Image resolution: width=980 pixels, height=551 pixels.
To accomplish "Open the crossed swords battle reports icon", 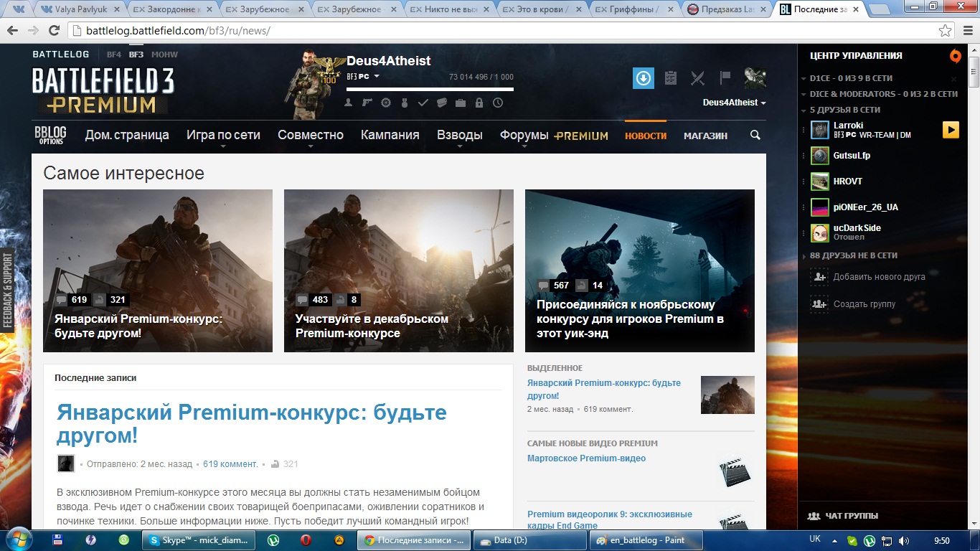I will coord(697,78).
